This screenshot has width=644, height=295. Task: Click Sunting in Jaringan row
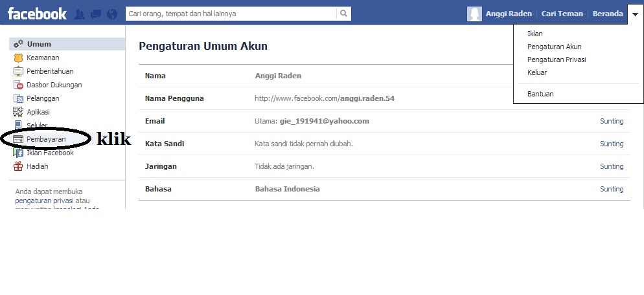612,166
